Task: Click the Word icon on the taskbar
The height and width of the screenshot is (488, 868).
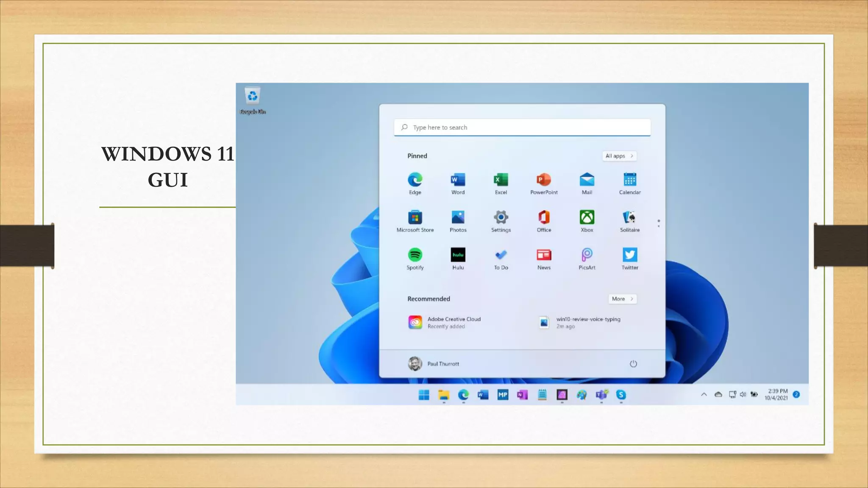Action: click(x=483, y=395)
